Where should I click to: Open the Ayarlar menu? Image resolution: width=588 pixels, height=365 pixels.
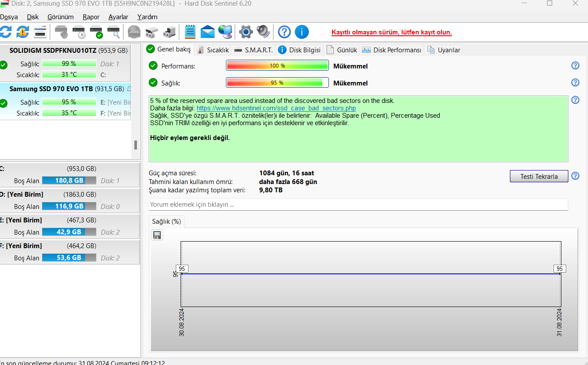[x=118, y=17]
